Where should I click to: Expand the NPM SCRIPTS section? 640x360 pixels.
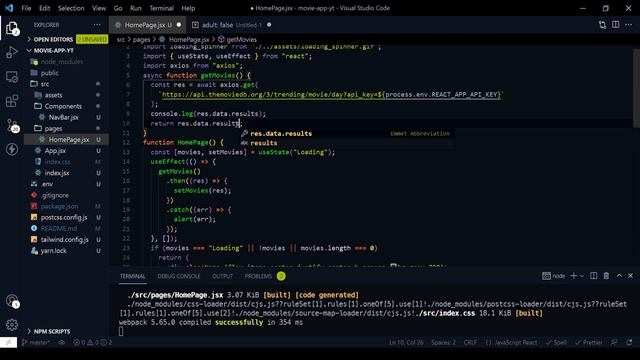[x=67, y=331]
